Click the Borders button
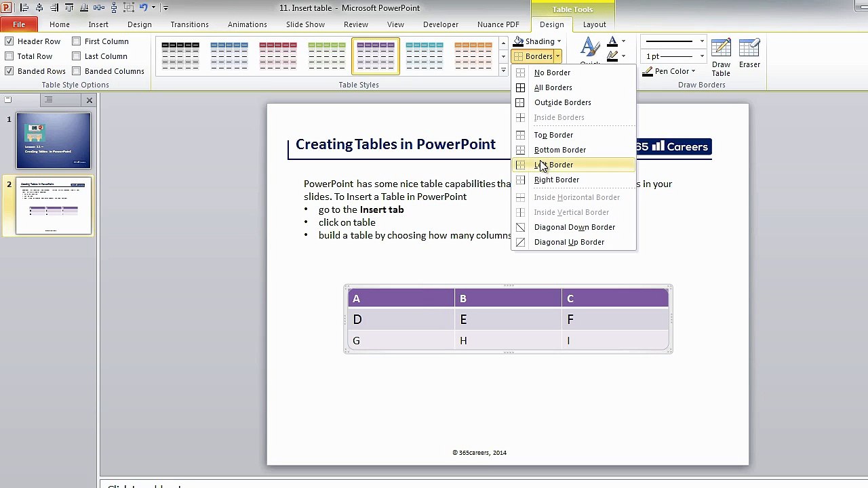The height and width of the screenshot is (488, 868). point(533,56)
